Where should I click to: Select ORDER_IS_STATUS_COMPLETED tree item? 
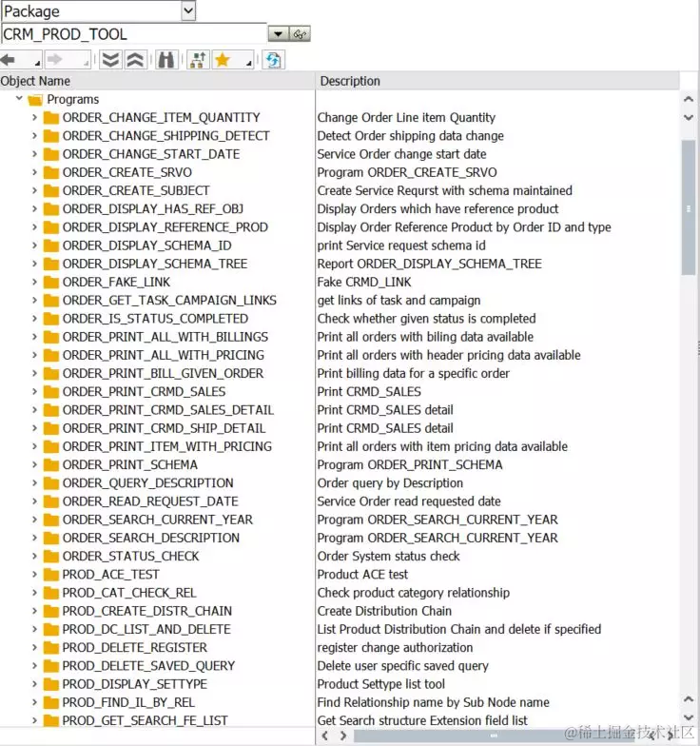155,318
